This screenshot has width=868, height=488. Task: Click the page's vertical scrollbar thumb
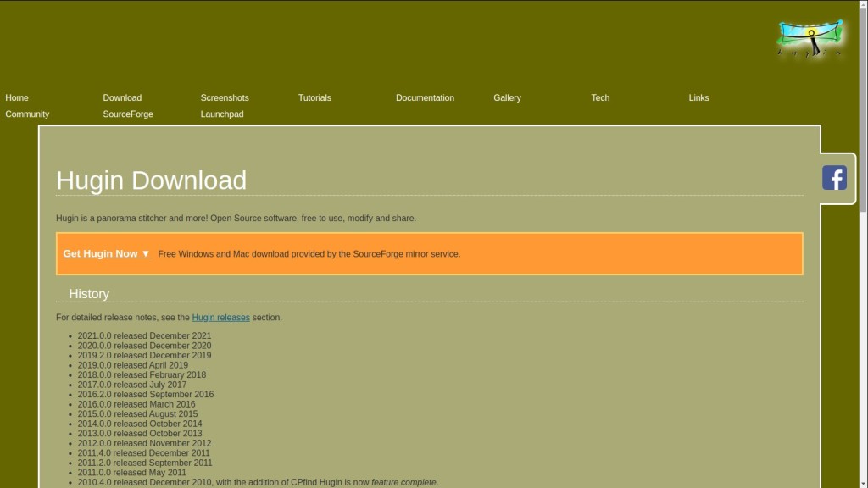pos(863,109)
